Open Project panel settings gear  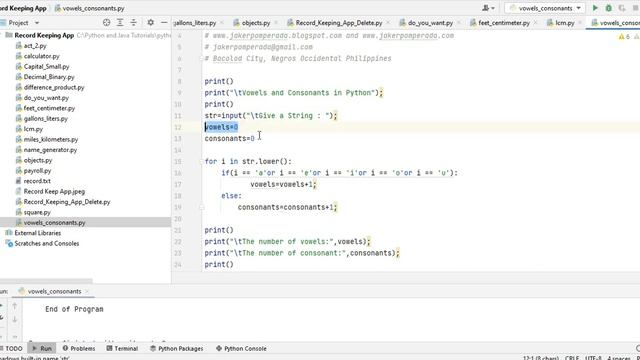coord(151,23)
